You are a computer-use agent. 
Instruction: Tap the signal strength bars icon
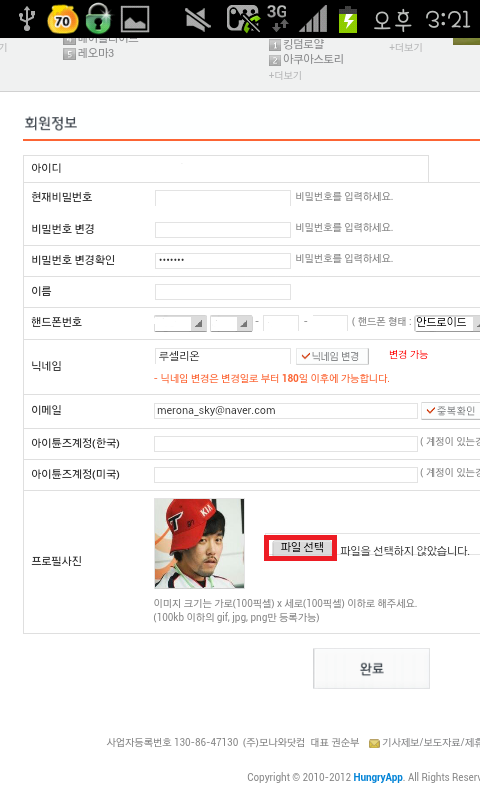click(313, 19)
